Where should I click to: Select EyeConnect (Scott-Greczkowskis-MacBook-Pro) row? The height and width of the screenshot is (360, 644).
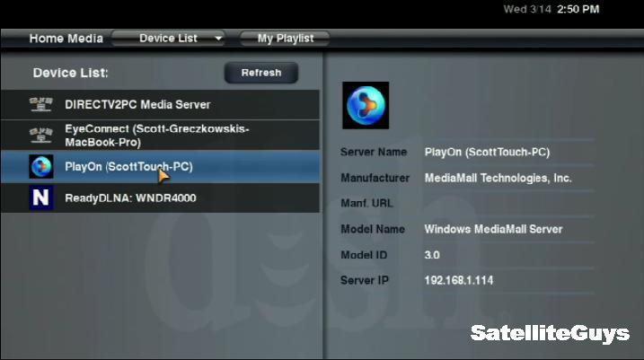pos(160,135)
